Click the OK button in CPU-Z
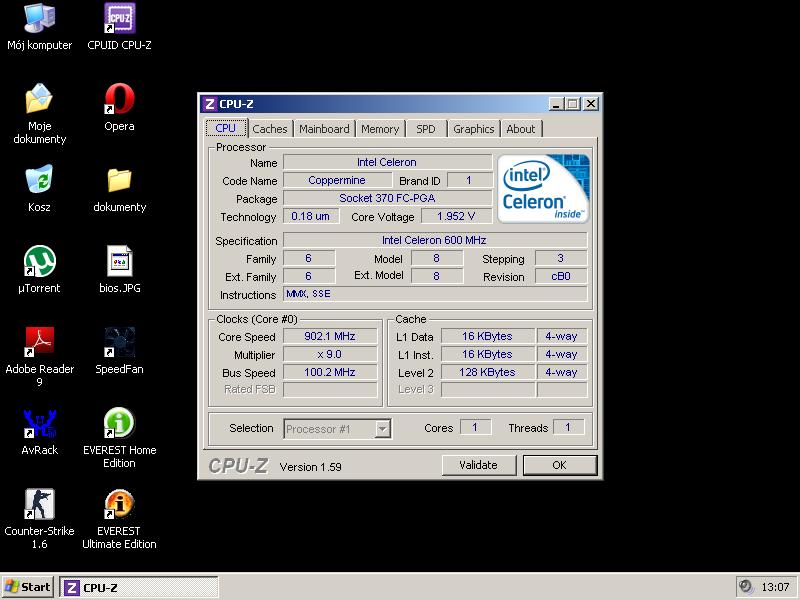800x600 pixels. (559, 465)
